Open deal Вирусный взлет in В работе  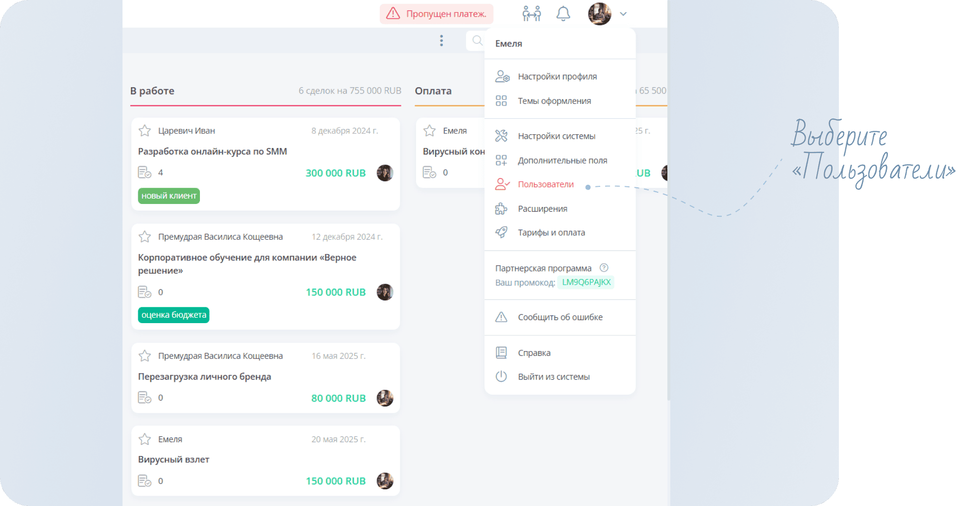(x=173, y=459)
